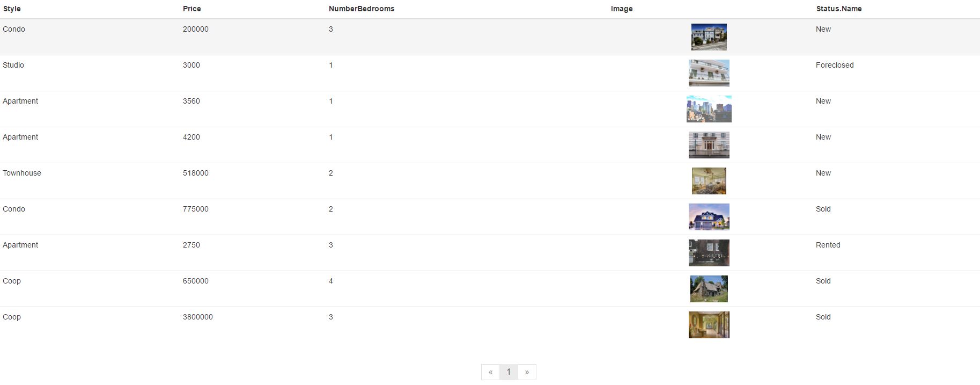Image resolution: width=980 pixels, height=385 pixels.
Task: Open the blue house thumbnail for 775000 Condo
Action: click(x=709, y=217)
